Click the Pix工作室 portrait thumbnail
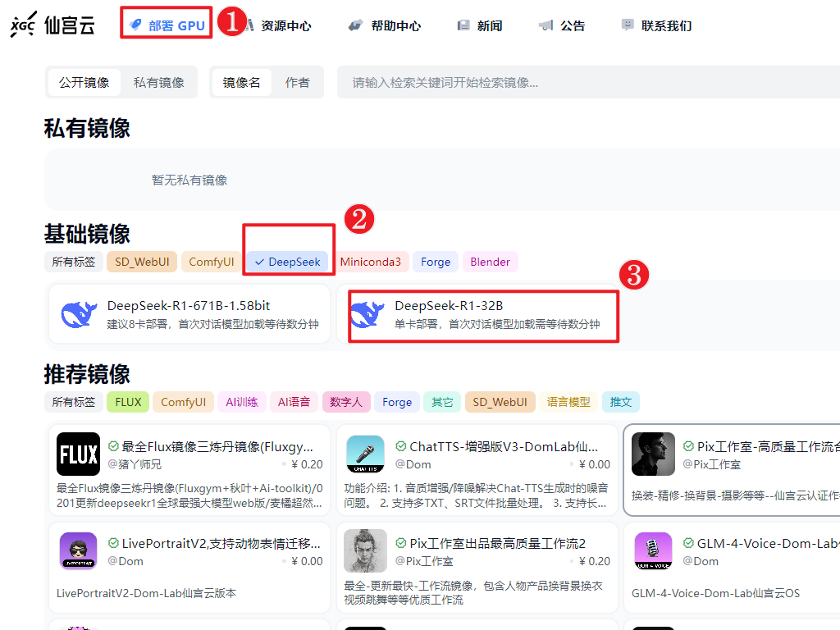 pyautogui.click(x=653, y=454)
